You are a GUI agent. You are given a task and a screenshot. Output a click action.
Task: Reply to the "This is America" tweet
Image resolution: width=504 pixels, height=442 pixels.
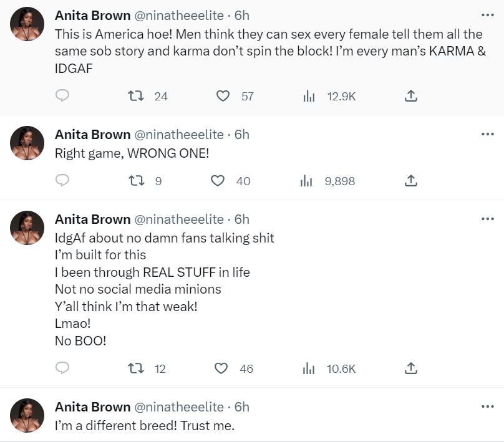click(x=62, y=96)
